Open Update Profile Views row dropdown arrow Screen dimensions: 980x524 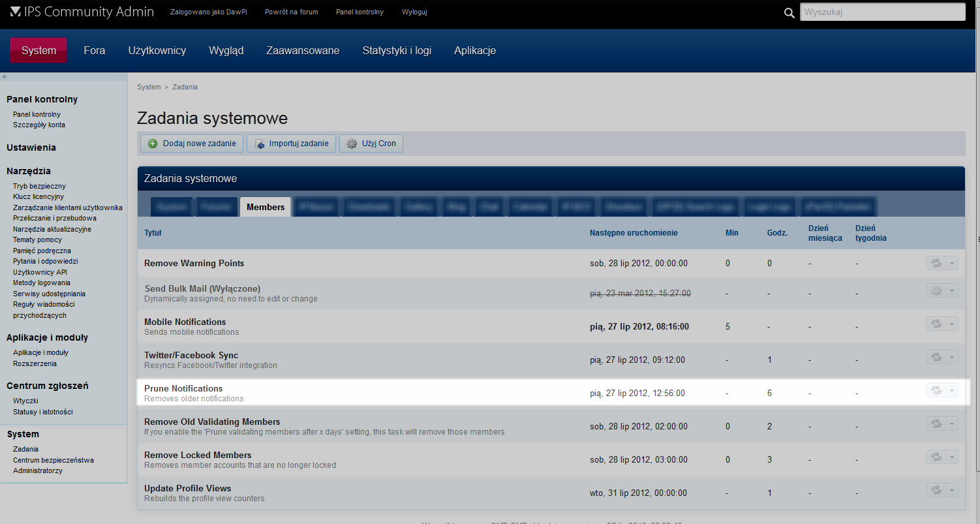coord(952,490)
